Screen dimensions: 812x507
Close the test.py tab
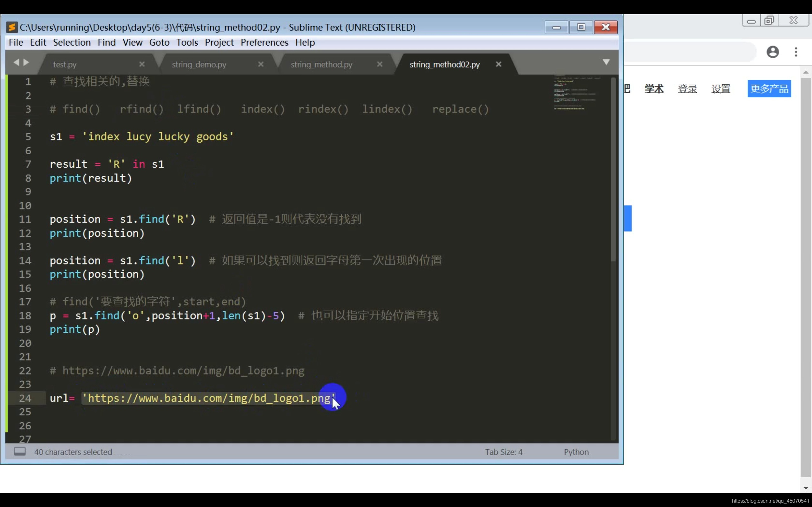pyautogui.click(x=142, y=64)
